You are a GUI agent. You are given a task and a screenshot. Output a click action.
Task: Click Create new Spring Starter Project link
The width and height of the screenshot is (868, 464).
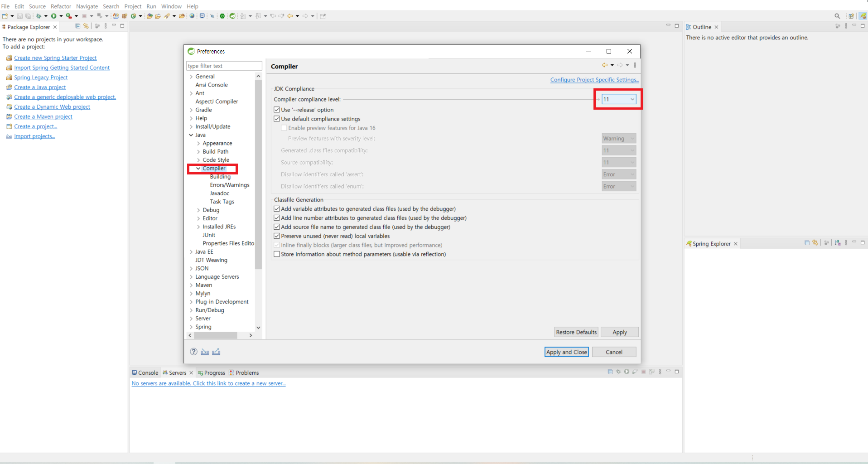55,58
